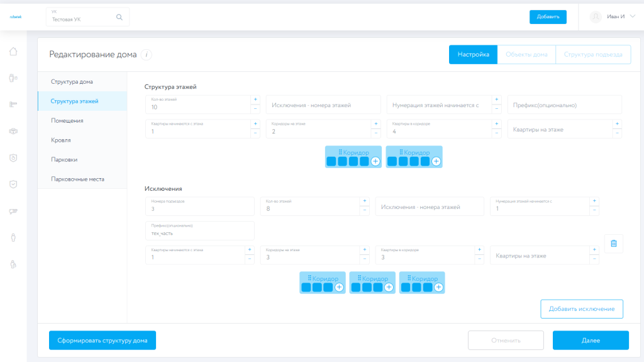Click the surveillance camera sidebar icon

click(13, 212)
